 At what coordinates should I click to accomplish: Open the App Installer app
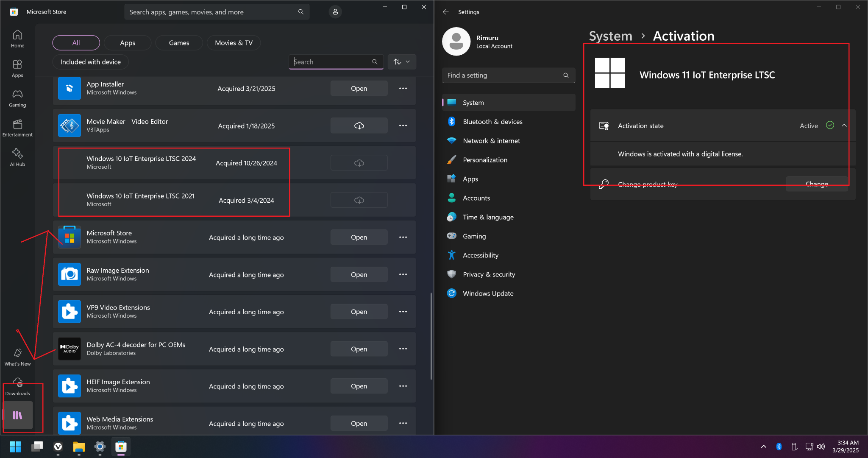click(359, 88)
